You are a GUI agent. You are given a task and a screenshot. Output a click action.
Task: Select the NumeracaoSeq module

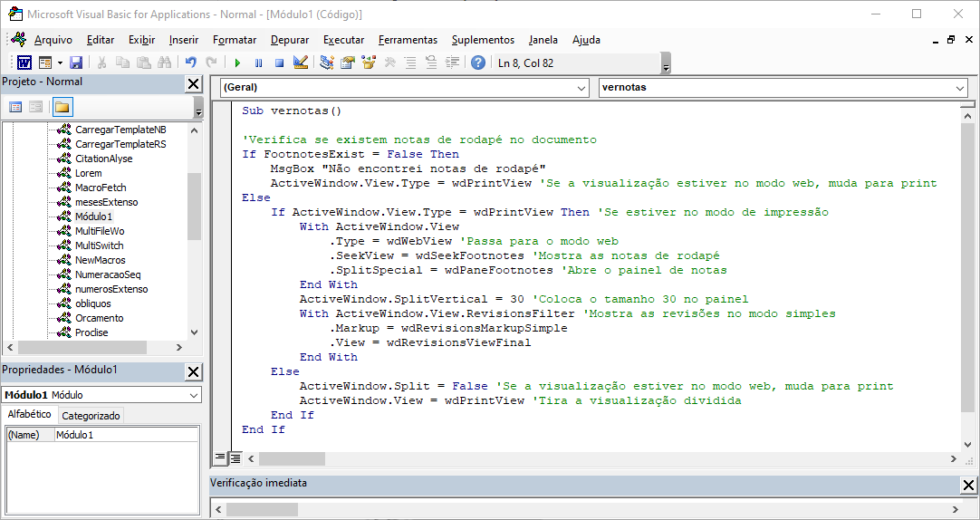(108, 274)
